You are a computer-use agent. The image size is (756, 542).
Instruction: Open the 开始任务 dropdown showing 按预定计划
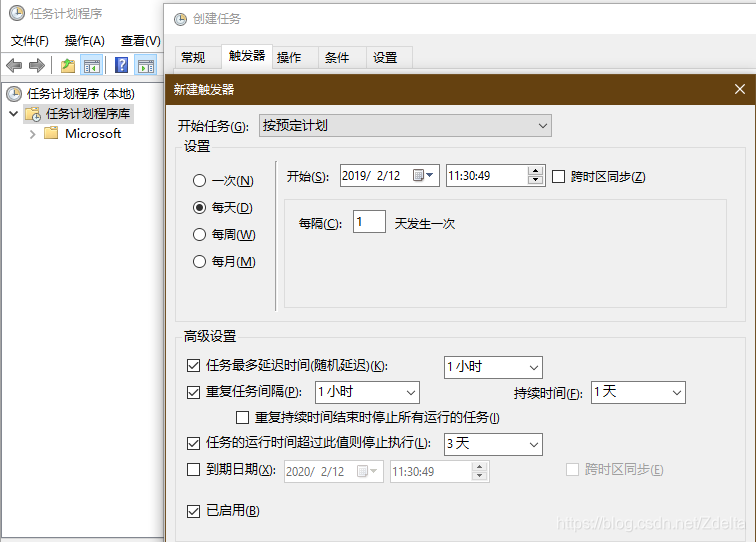405,126
